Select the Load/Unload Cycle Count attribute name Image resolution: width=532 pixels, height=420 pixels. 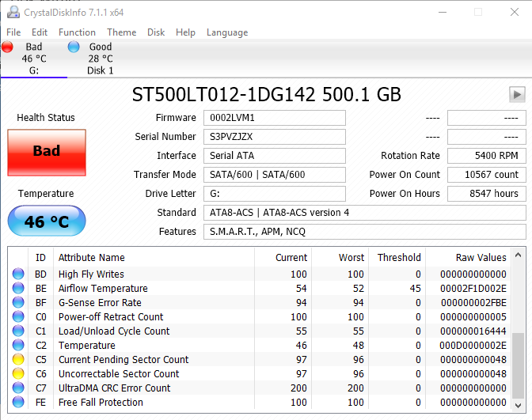coord(114,331)
